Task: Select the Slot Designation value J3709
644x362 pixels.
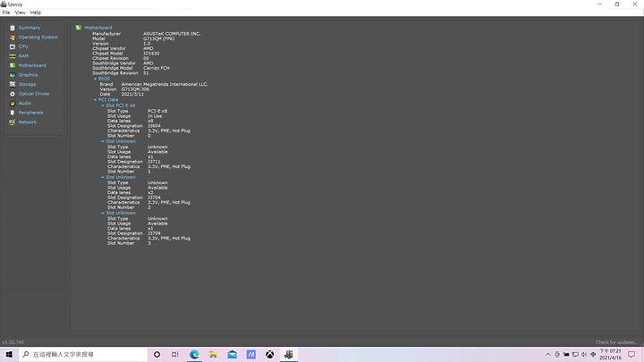Action: pyautogui.click(x=154, y=233)
